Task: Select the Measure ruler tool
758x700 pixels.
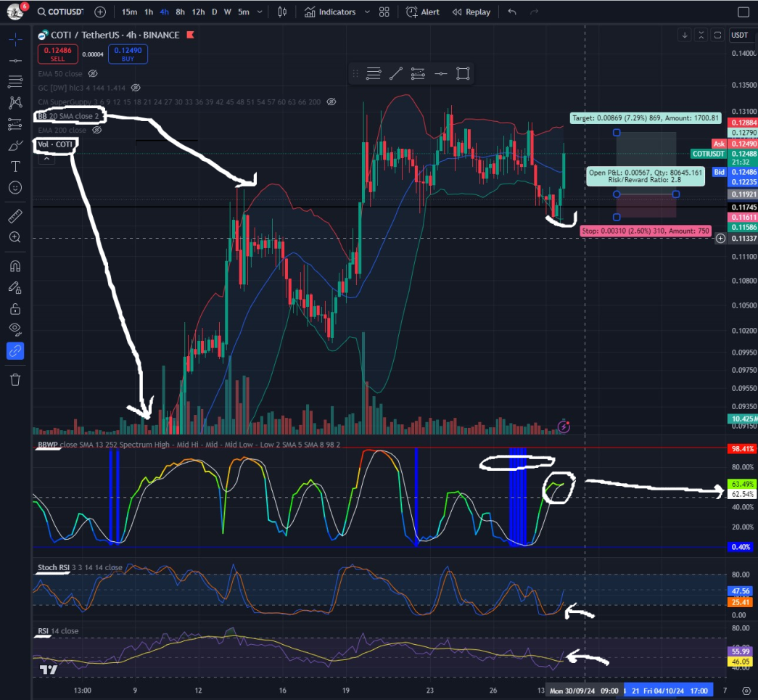Action: point(15,215)
